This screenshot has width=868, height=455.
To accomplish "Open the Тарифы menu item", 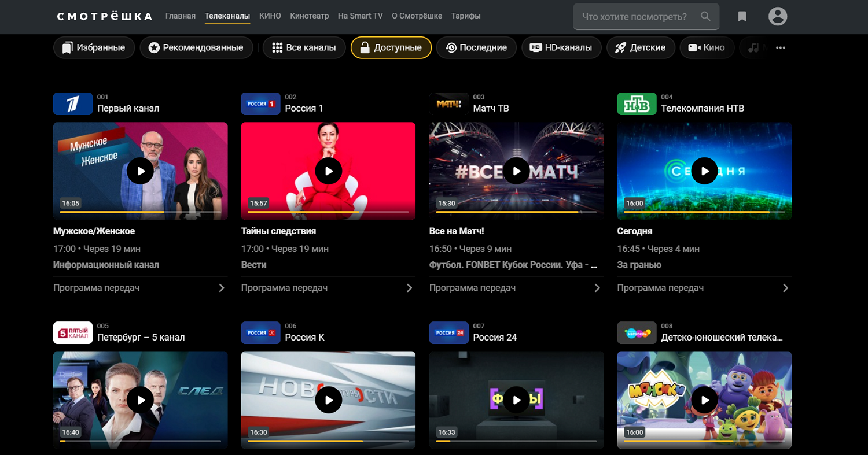I will click(466, 16).
